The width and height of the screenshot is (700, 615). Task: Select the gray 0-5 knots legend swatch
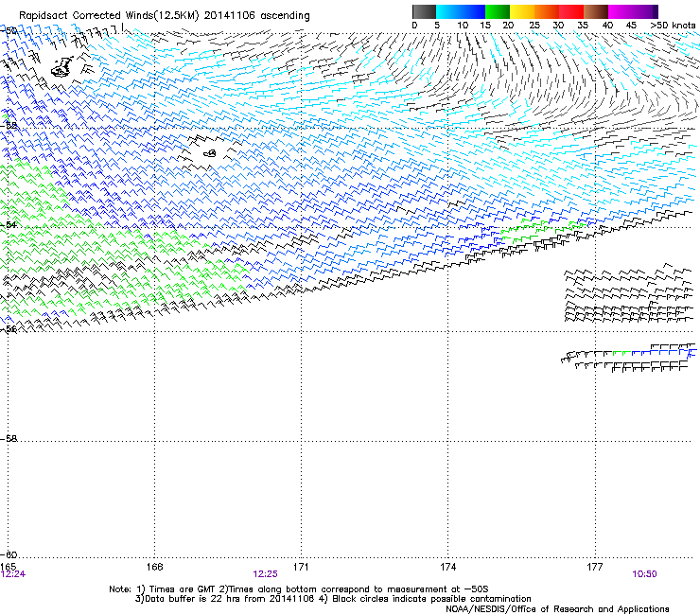point(424,11)
